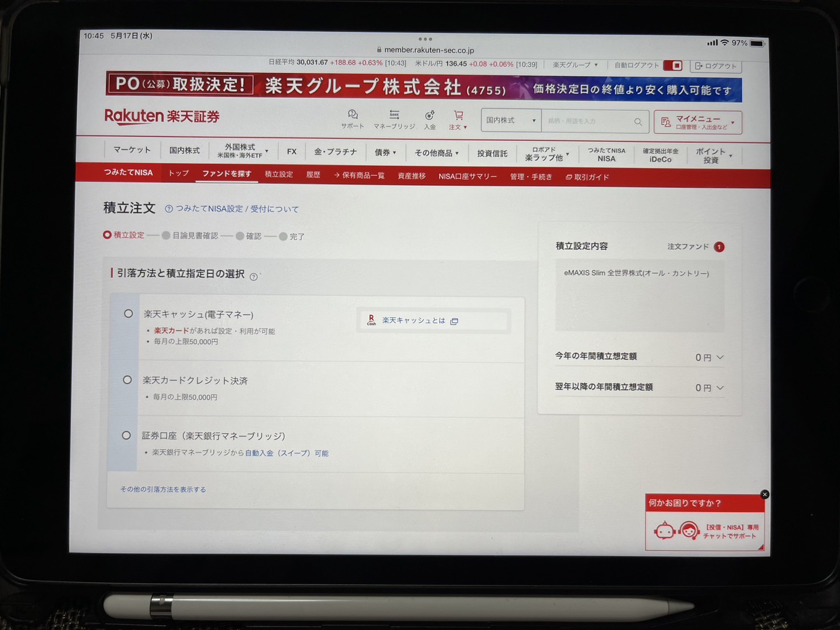Select the 証券口座(楽天銀行マネーブリッジ) radio button
Viewport: 840px width, 630px height.
[126, 435]
